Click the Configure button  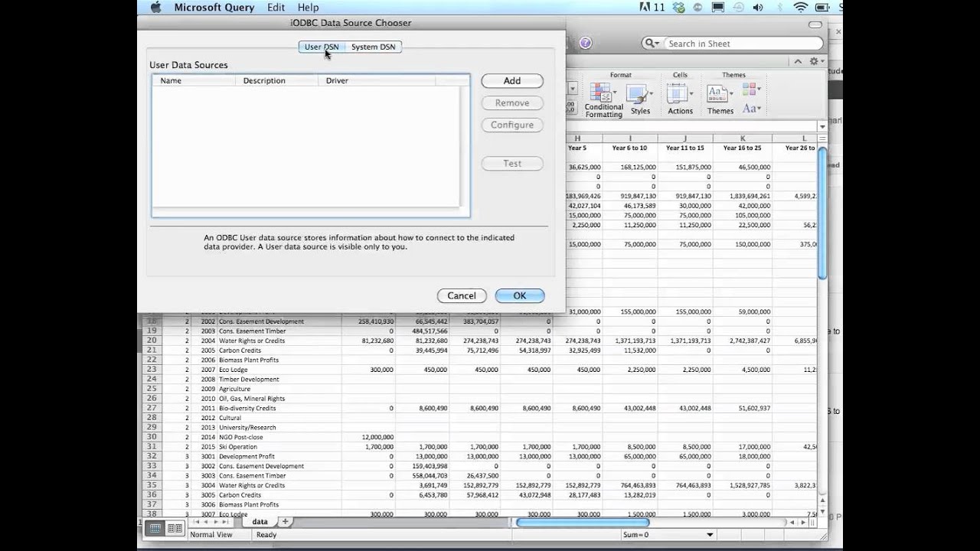point(512,125)
